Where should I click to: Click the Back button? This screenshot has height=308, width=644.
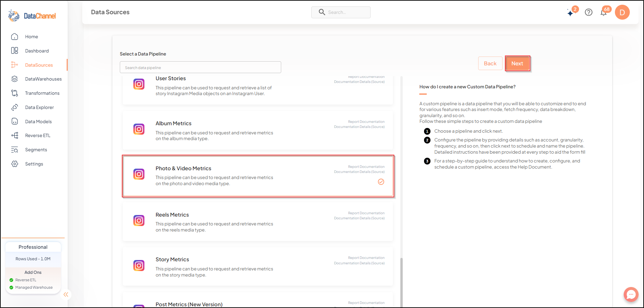click(490, 63)
